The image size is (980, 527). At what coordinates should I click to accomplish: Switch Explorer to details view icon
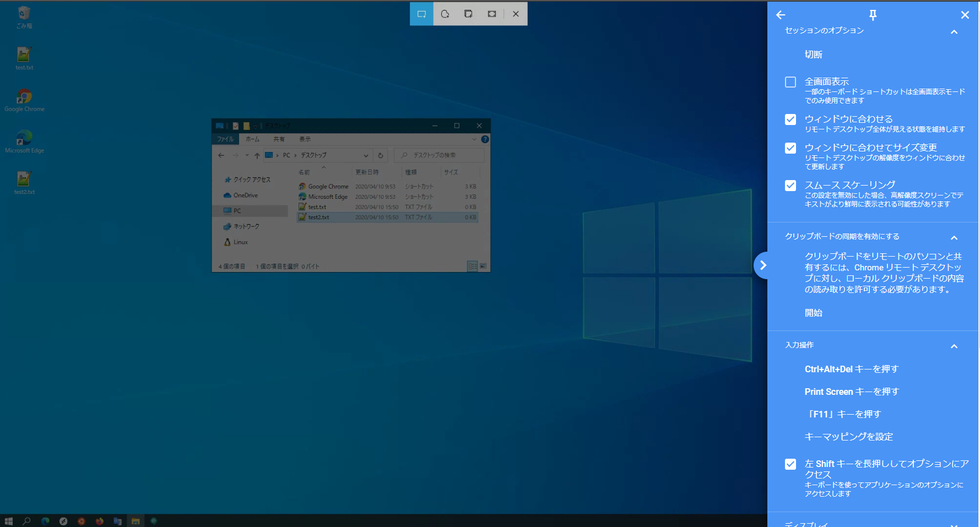pos(472,266)
